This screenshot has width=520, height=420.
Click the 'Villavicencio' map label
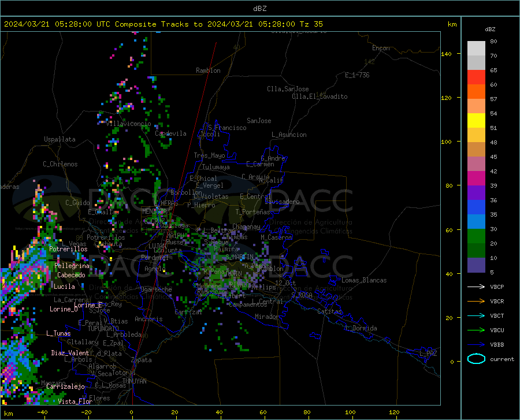pos(128,124)
